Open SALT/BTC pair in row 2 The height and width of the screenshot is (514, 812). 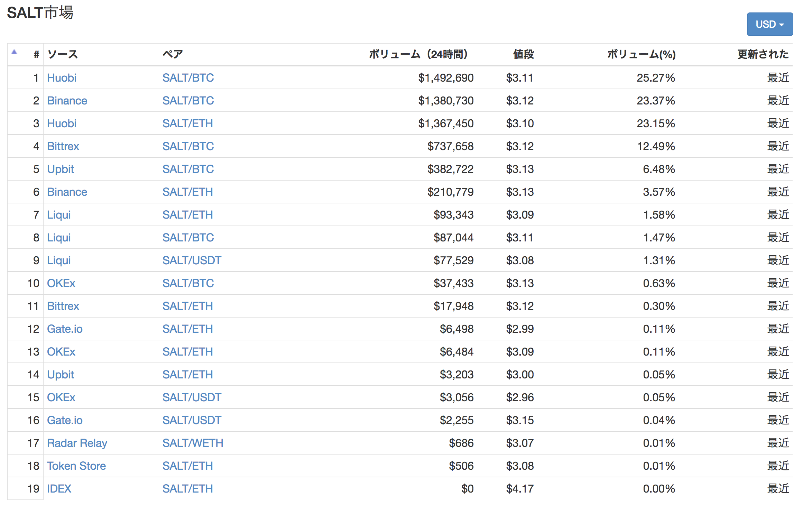click(188, 101)
